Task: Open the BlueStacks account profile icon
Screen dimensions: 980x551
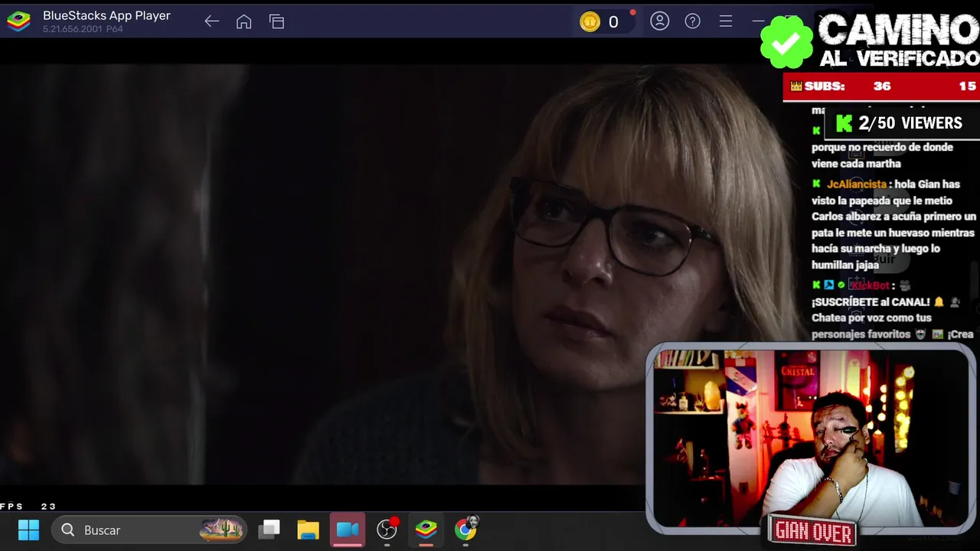Action: click(660, 21)
